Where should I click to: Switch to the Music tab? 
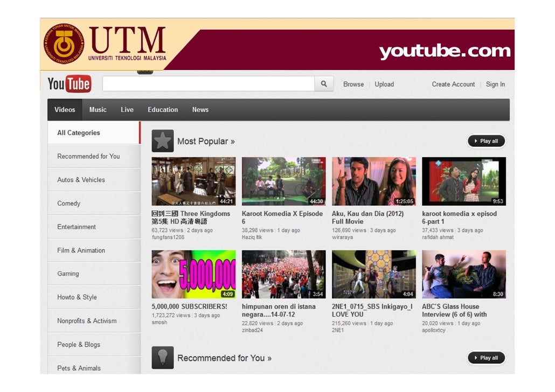[x=98, y=110]
